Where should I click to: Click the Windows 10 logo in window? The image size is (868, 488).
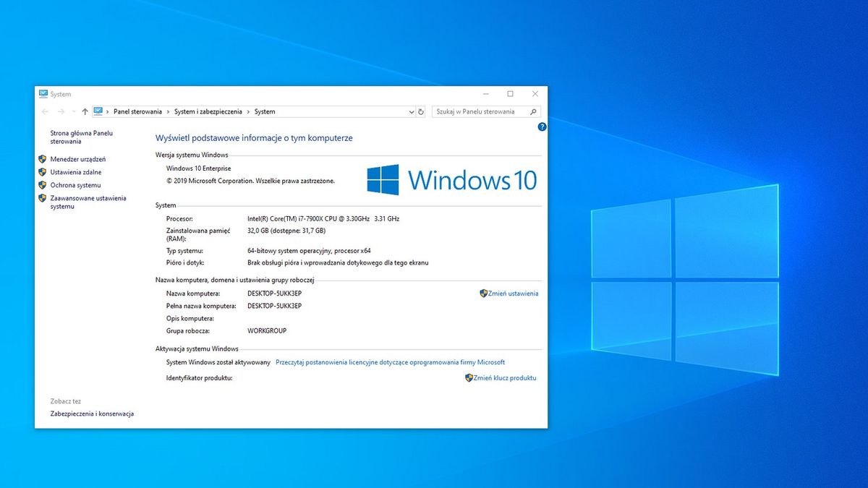pyautogui.click(x=452, y=179)
